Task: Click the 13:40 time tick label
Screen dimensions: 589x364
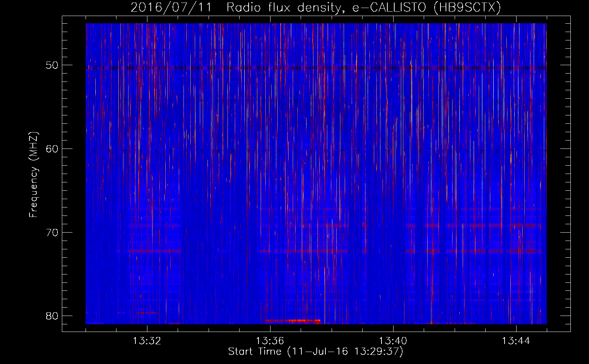Action: (x=393, y=341)
